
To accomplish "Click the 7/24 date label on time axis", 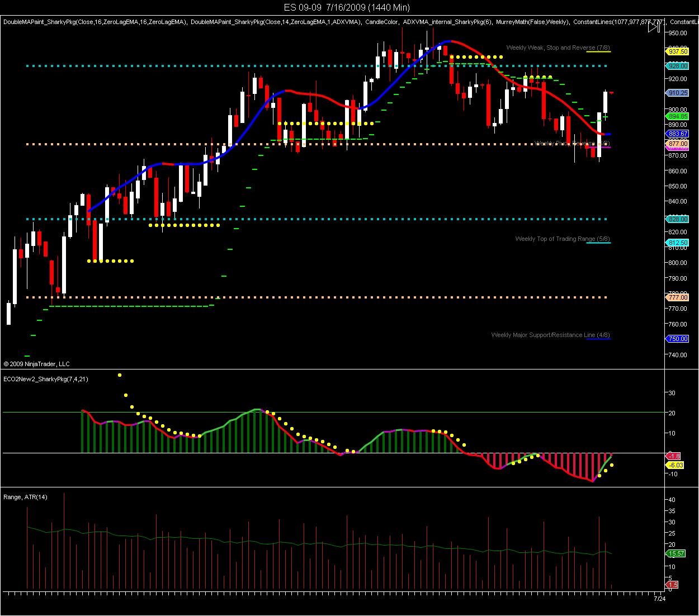I will pos(660,599).
